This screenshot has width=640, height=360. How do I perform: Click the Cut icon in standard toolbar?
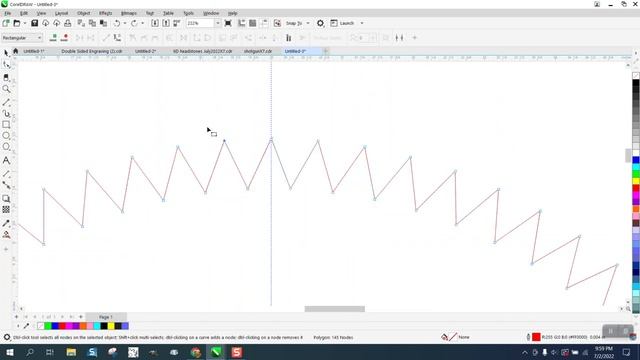(x=81, y=23)
